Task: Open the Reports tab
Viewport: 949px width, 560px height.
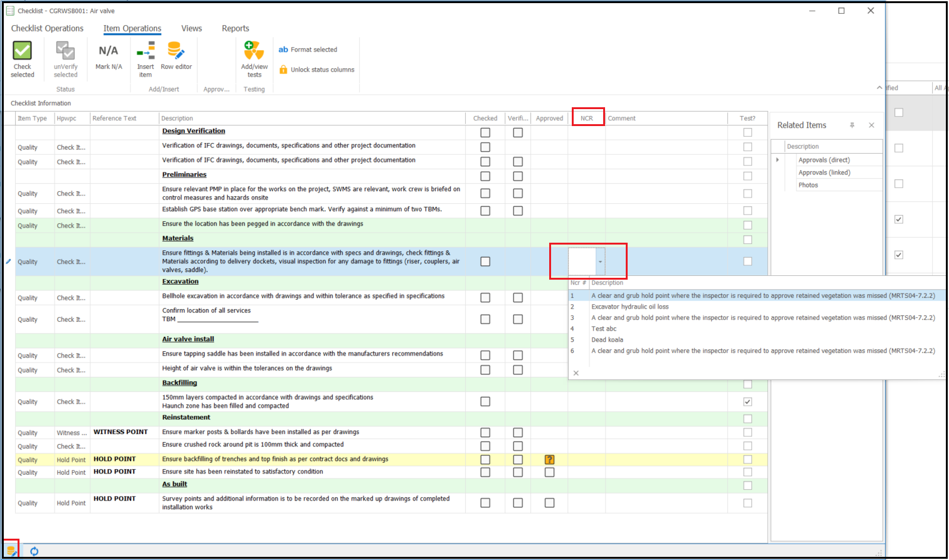Action: 235,28
